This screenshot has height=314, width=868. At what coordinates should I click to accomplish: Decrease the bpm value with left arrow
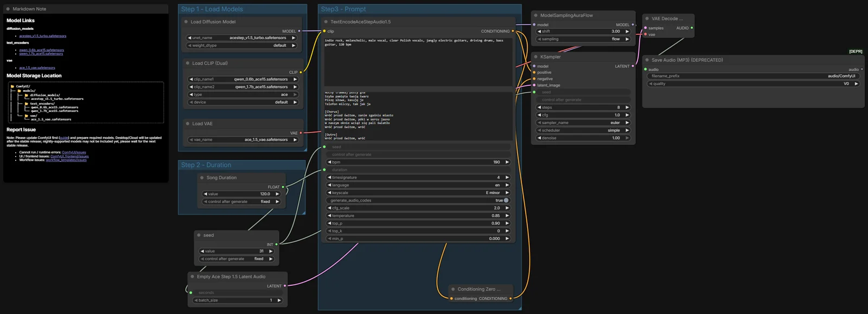tap(329, 162)
